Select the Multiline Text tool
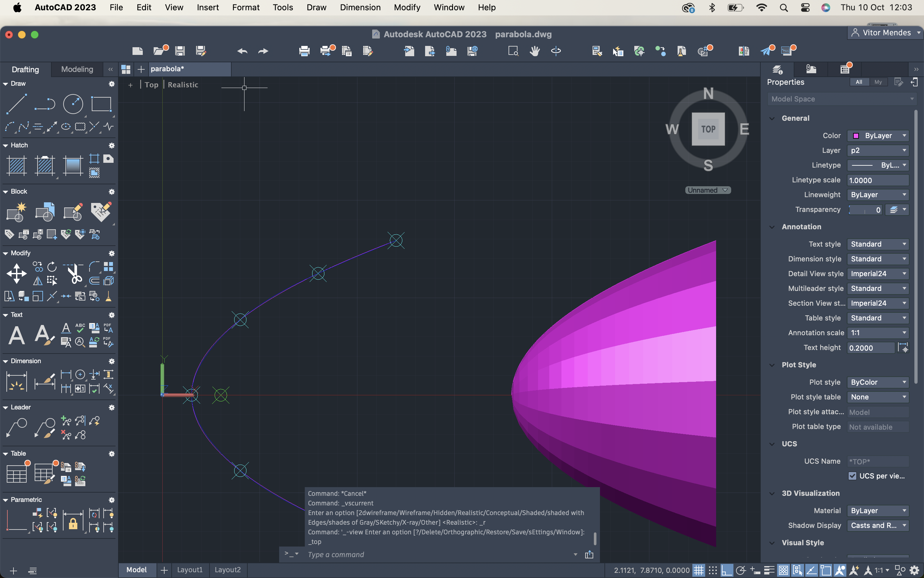Screen dimensions: 924x578 pos(16,335)
